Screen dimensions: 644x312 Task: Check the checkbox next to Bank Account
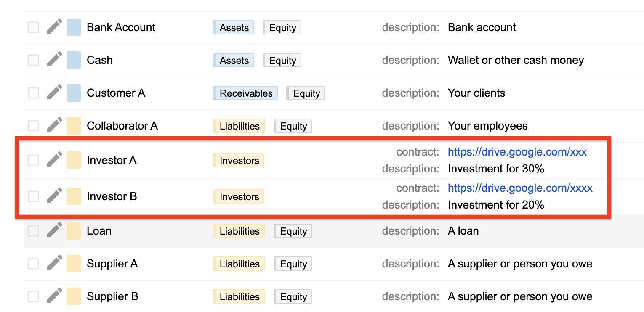tap(33, 27)
